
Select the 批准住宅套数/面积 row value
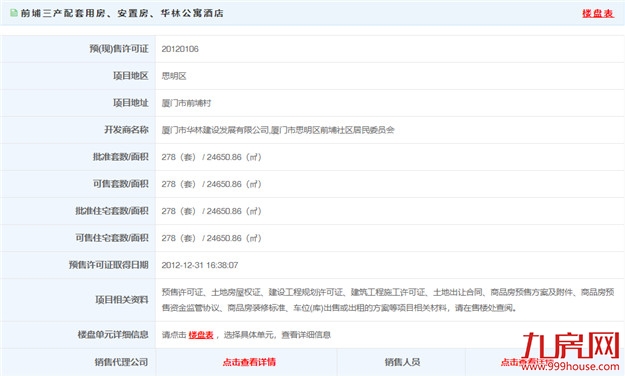tap(211, 211)
